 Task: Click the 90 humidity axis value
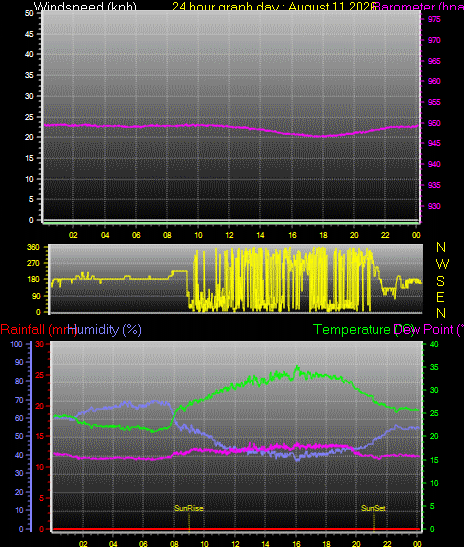18,362
